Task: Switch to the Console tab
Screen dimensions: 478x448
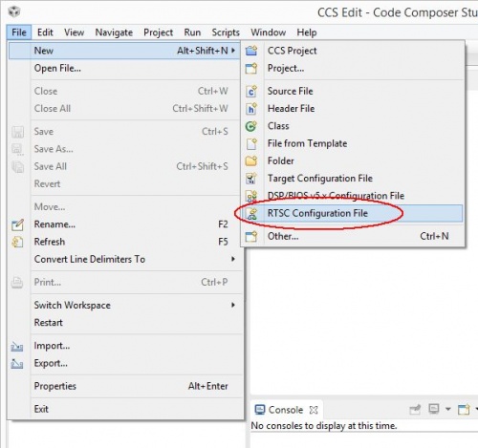Action: click(x=286, y=410)
